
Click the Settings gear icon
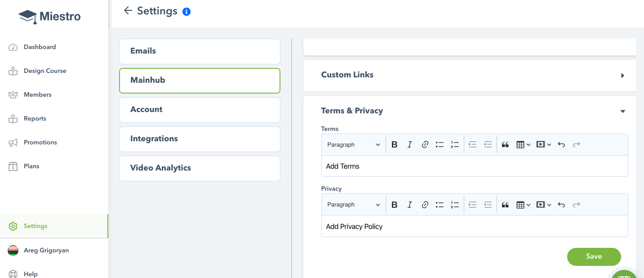click(13, 226)
